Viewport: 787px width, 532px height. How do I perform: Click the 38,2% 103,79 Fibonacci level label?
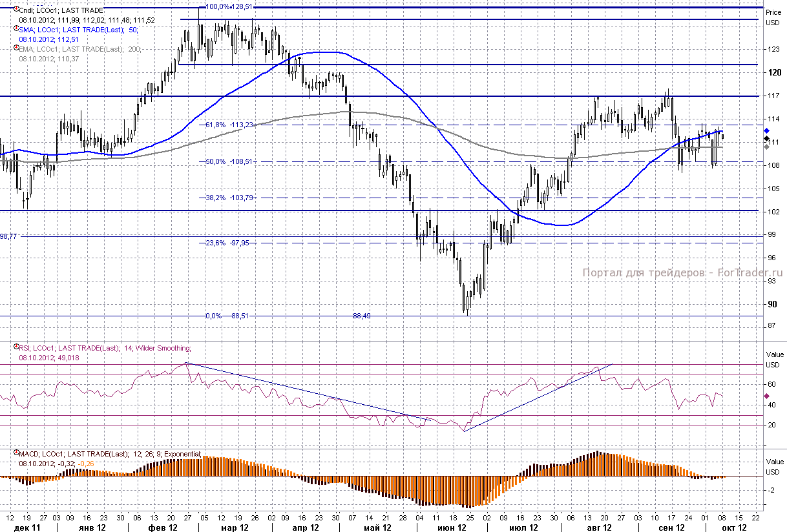[228, 198]
